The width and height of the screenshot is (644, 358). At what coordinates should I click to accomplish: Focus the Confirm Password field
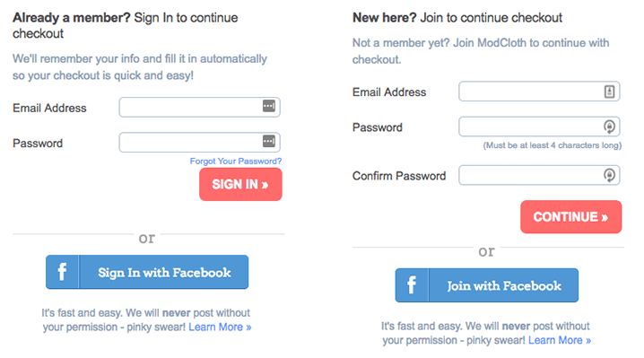(x=539, y=175)
